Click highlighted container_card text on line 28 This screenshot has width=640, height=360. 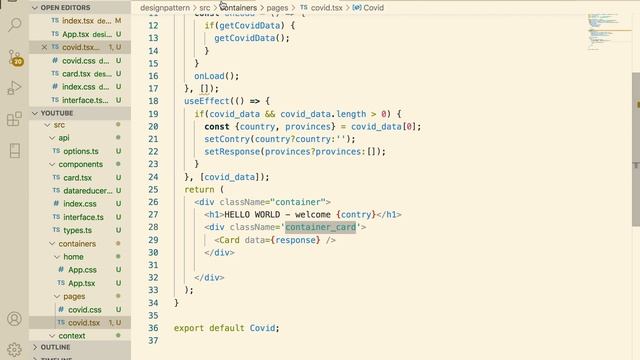320,227
